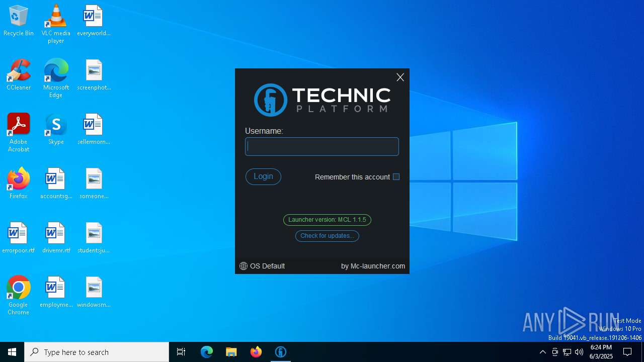Click the network tray icon
The width and height of the screenshot is (644, 362).
567,352
